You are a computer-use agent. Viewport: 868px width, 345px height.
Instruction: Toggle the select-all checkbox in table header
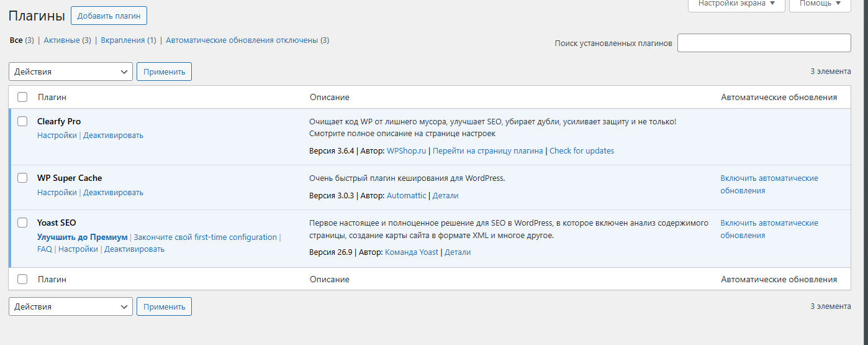pyautogui.click(x=22, y=97)
